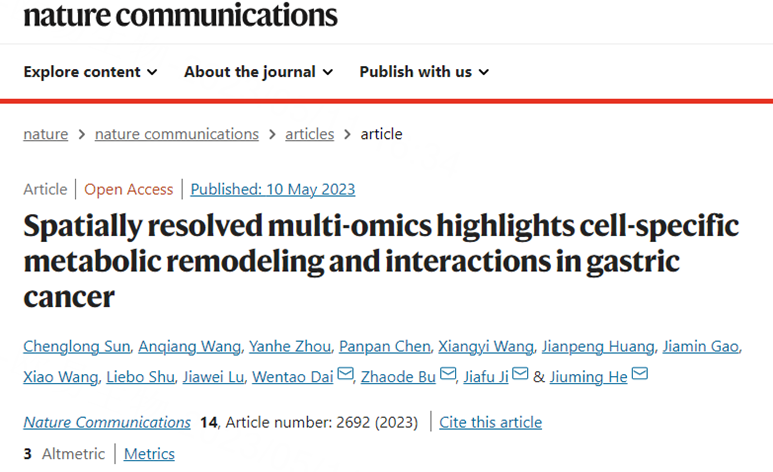Click envelope icon next to Wentao Dai

point(345,374)
